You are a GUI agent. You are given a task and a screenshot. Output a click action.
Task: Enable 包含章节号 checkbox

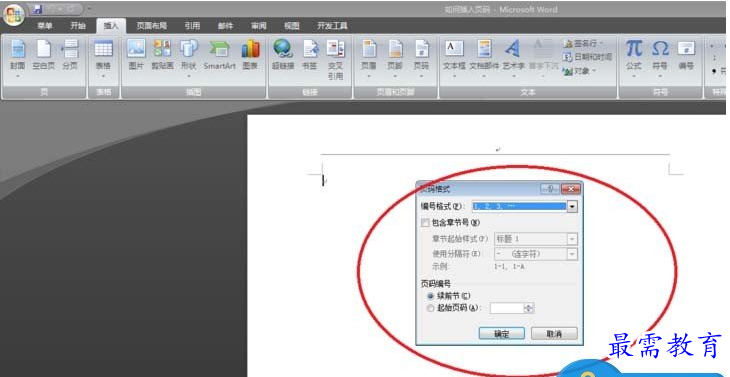[x=425, y=223]
